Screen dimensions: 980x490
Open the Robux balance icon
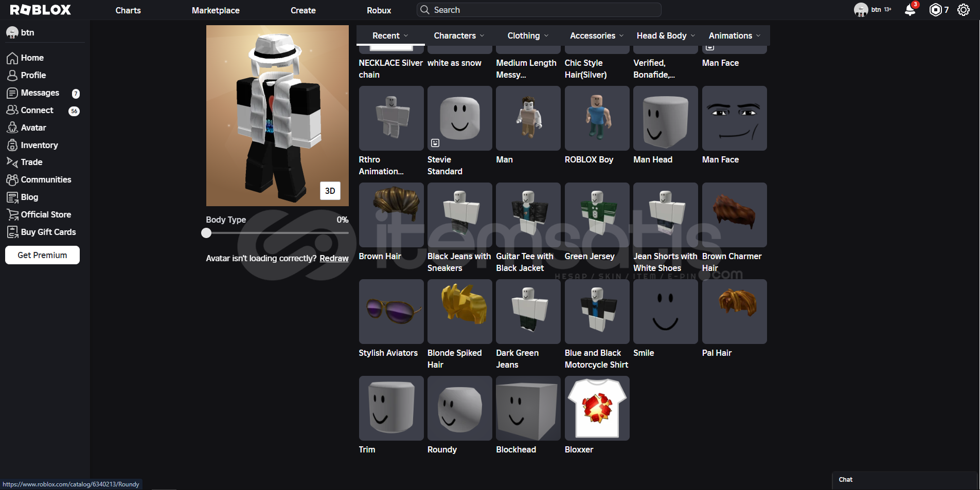(936, 10)
